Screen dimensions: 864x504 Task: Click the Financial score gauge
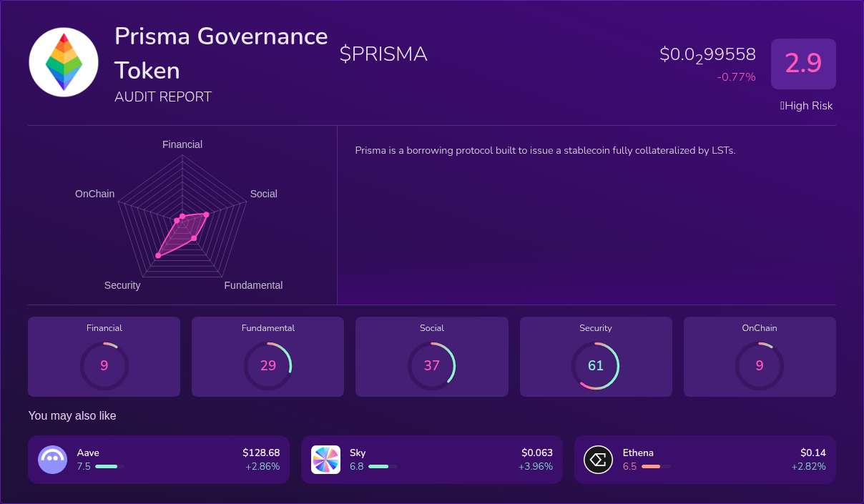pos(104,365)
